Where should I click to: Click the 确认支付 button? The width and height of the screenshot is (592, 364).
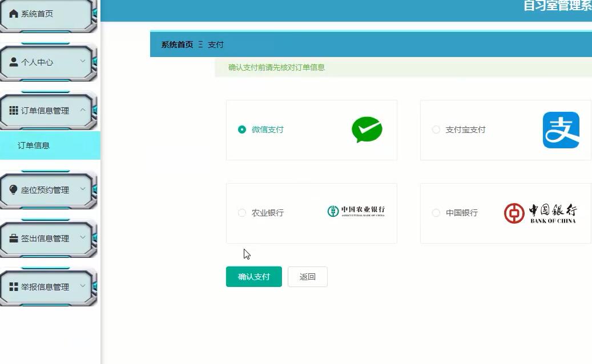click(x=253, y=277)
